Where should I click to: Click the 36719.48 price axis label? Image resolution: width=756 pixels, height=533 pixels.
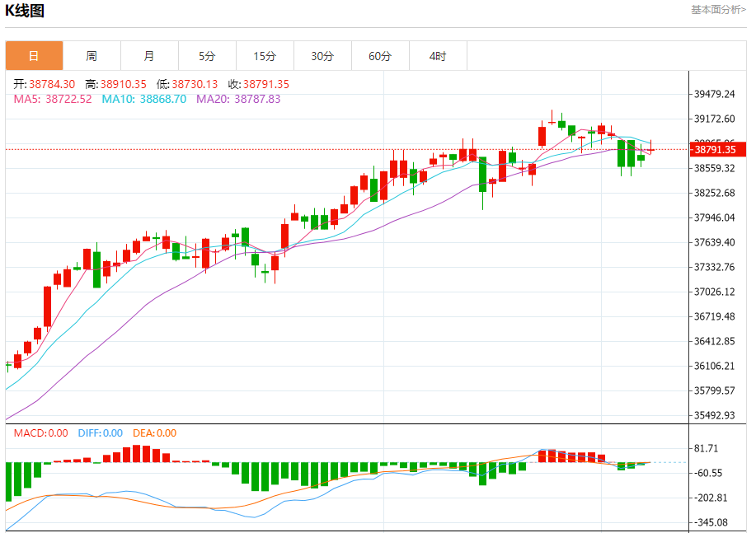(715, 316)
